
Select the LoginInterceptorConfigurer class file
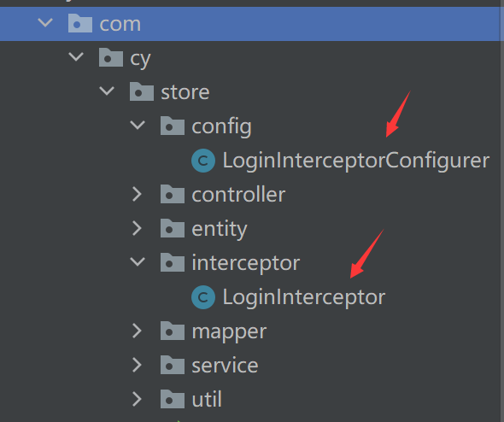pos(356,161)
